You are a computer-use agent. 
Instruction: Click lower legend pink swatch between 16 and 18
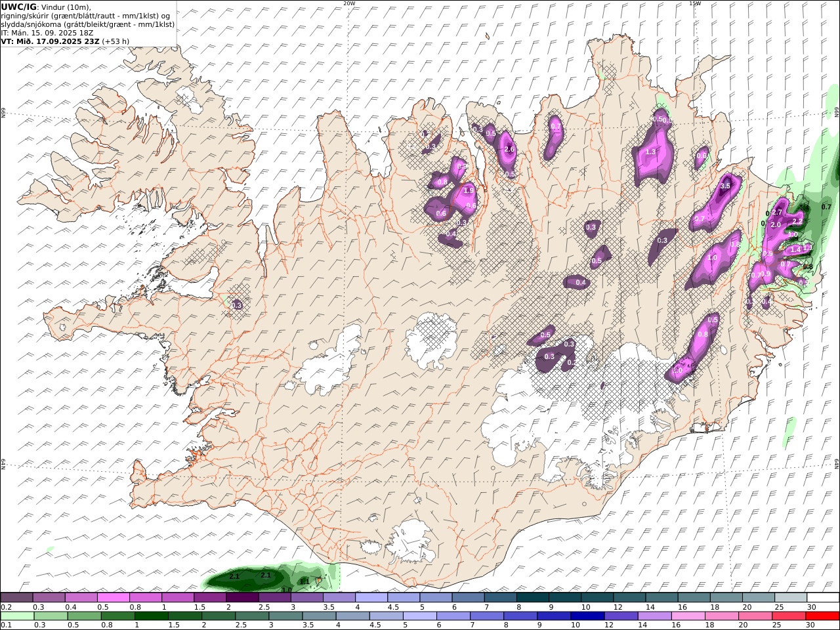[x=689, y=616]
